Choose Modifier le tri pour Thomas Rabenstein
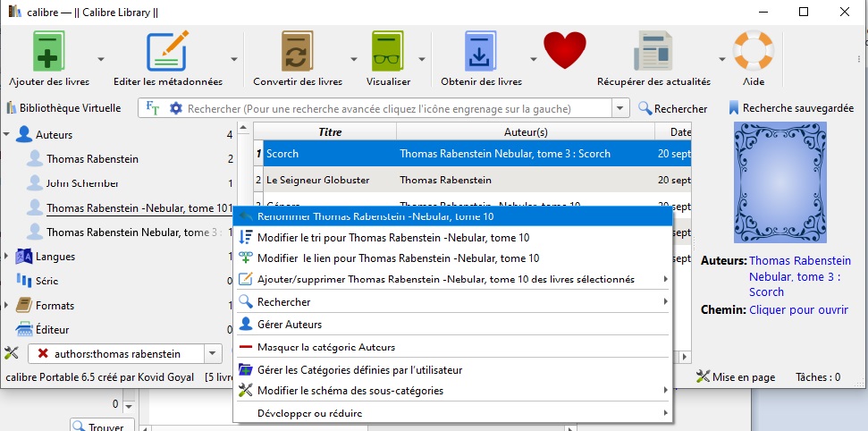This screenshot has height=431, width=868. 452,238
